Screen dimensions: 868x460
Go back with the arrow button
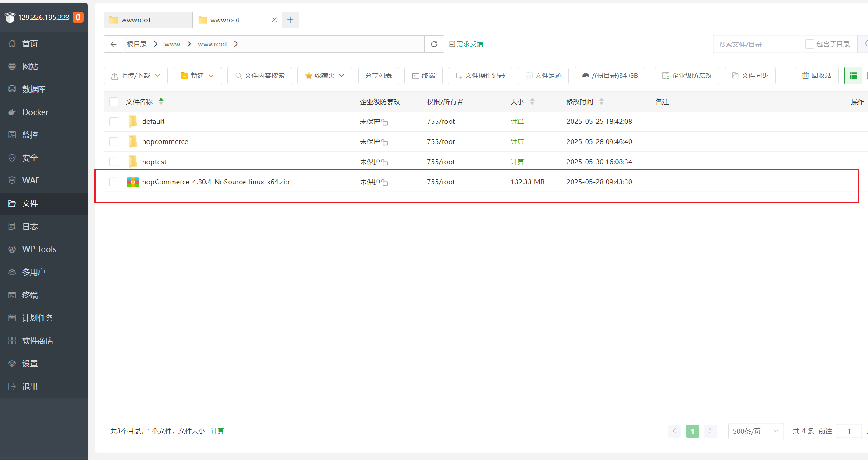pyautogui.click(x=114, y=44)
